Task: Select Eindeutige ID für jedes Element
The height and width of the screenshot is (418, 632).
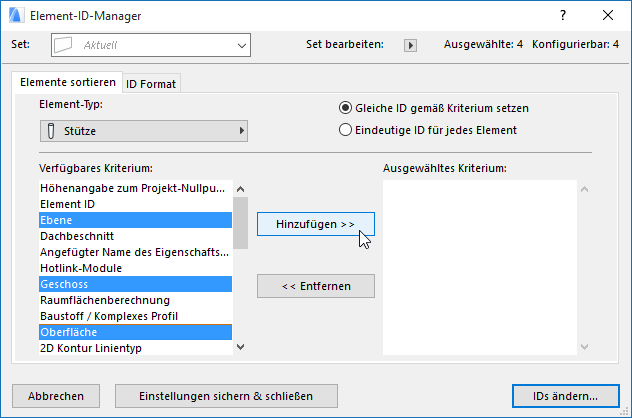Action: point(346,129)
